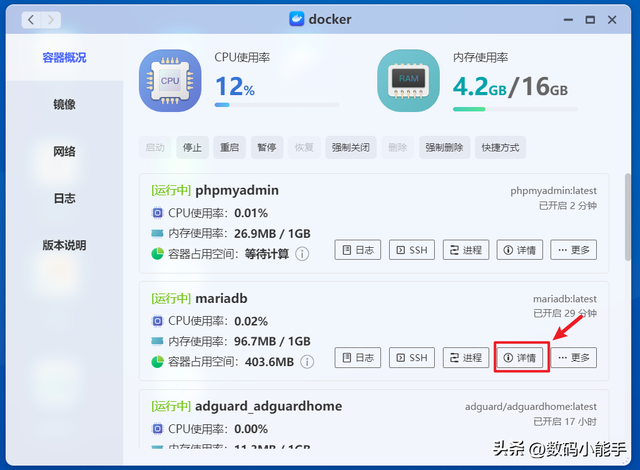Click the CPU usage progress bar
Viewport: 640px width, 470px height.
pyautogui.click(x=277, y=105)
